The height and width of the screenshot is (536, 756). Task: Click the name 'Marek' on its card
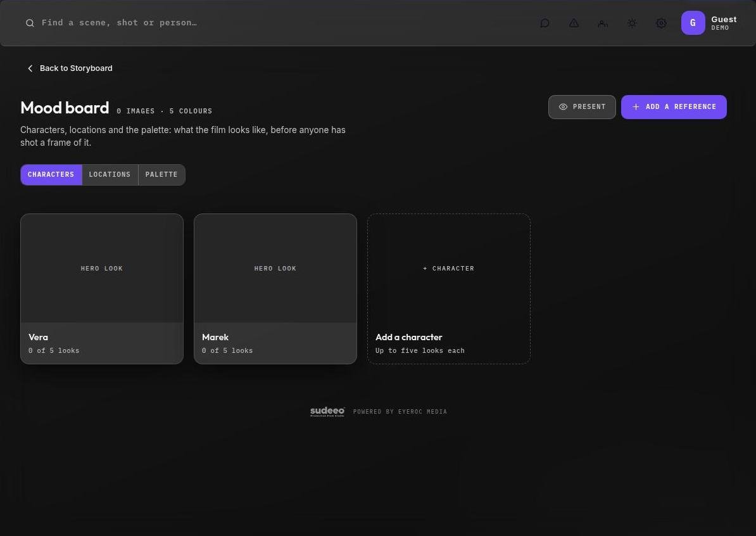point(215,337)
